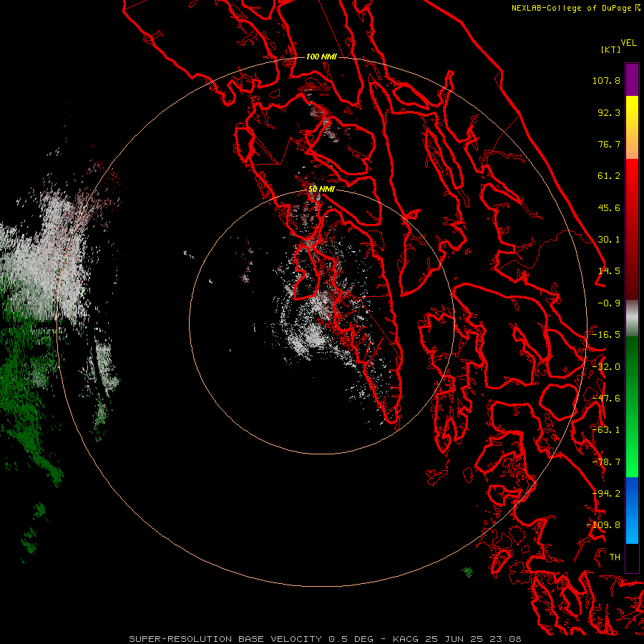Click the -63.1 scale value
The width and height of the screenshot is (644, 644).
point(606,430)
